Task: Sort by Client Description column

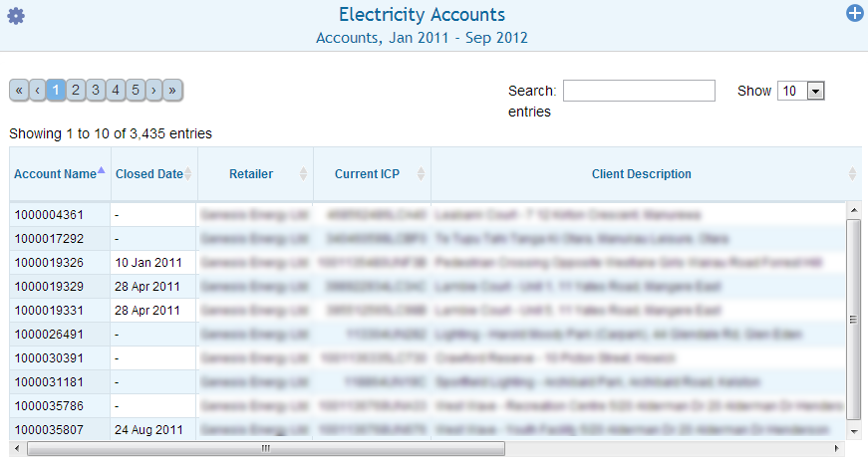Action: [641, 174]
